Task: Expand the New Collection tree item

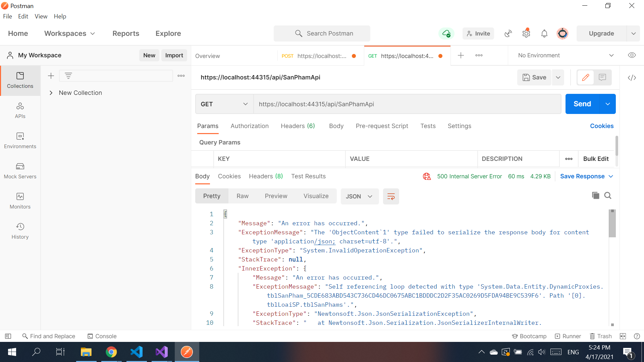Action: tap(51, 93)
